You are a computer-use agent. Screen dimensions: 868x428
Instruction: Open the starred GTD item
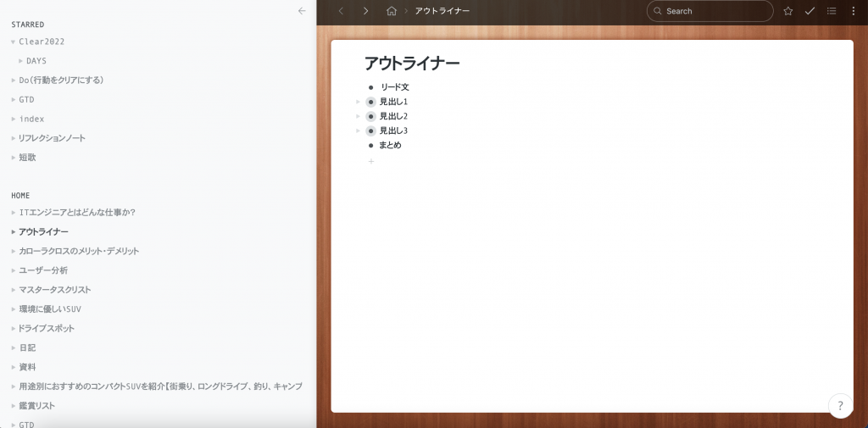click(x=26, y=100)
